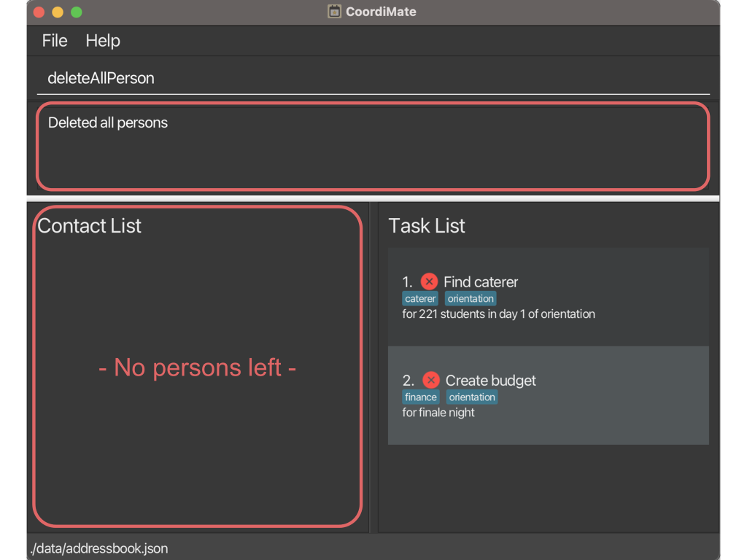Click the 'finance' tag on Create budget task

click(421, 397)
